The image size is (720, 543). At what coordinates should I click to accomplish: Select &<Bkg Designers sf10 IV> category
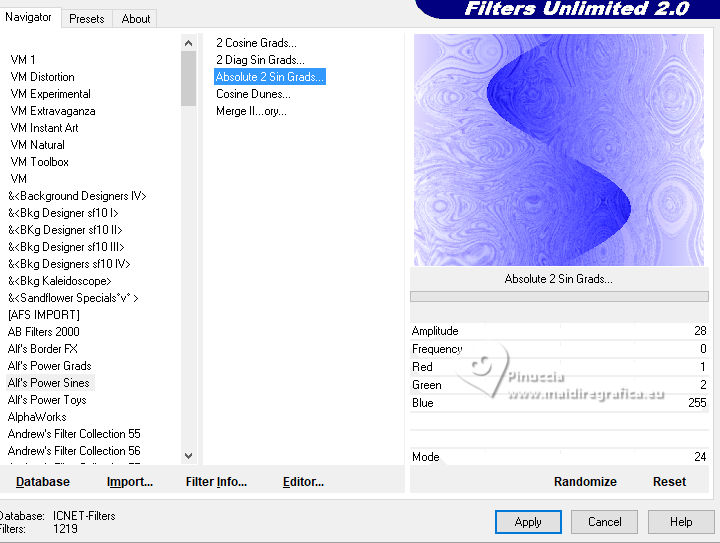[x=69, y=264]
